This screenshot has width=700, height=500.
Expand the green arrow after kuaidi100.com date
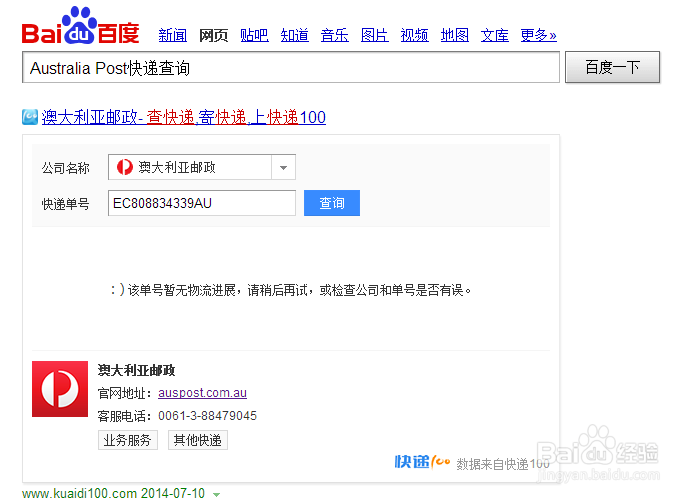tap(217, 494)
